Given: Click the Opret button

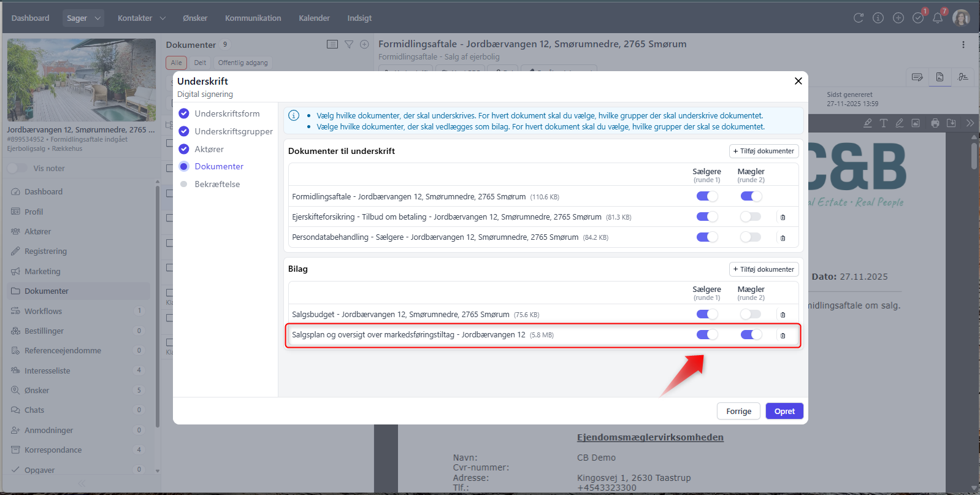Looking at the screenshot, I should click(x=784, y=411).
